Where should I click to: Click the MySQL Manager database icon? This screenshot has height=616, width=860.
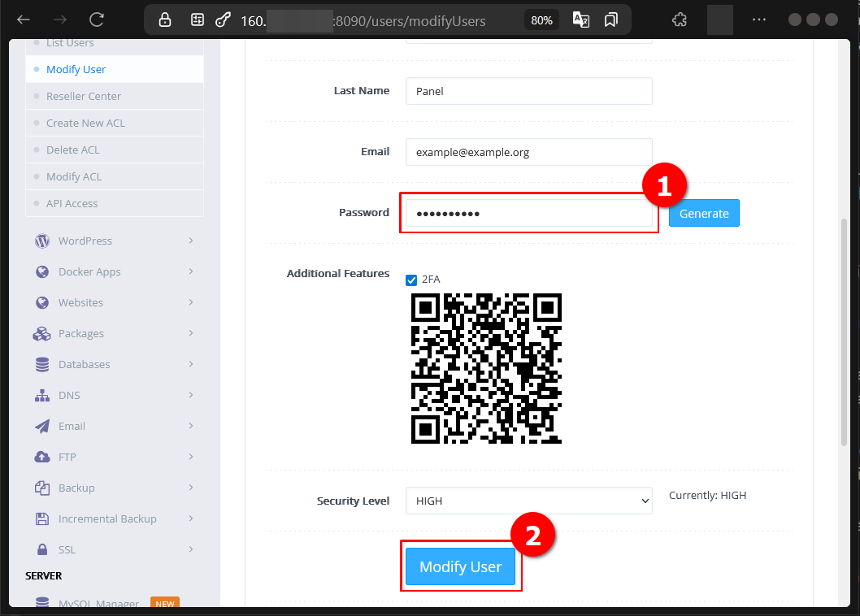point(42,602)
